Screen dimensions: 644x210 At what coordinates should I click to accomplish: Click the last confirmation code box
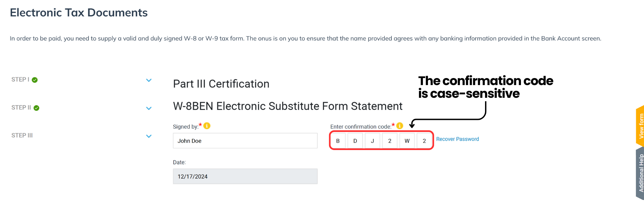tap(424, 140)
